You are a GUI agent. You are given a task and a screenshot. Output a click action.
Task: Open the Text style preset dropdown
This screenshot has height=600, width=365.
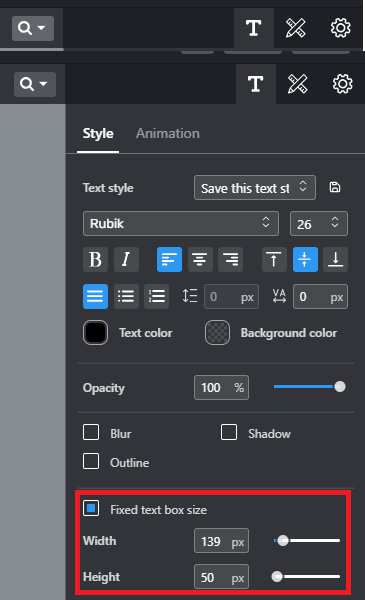tap(255, 188)
